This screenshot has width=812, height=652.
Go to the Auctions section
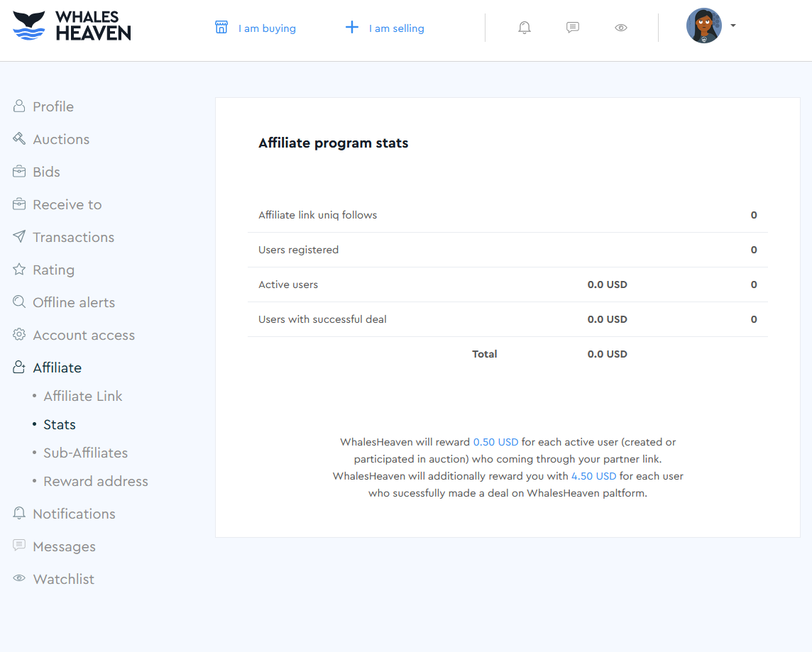(61, 139)
